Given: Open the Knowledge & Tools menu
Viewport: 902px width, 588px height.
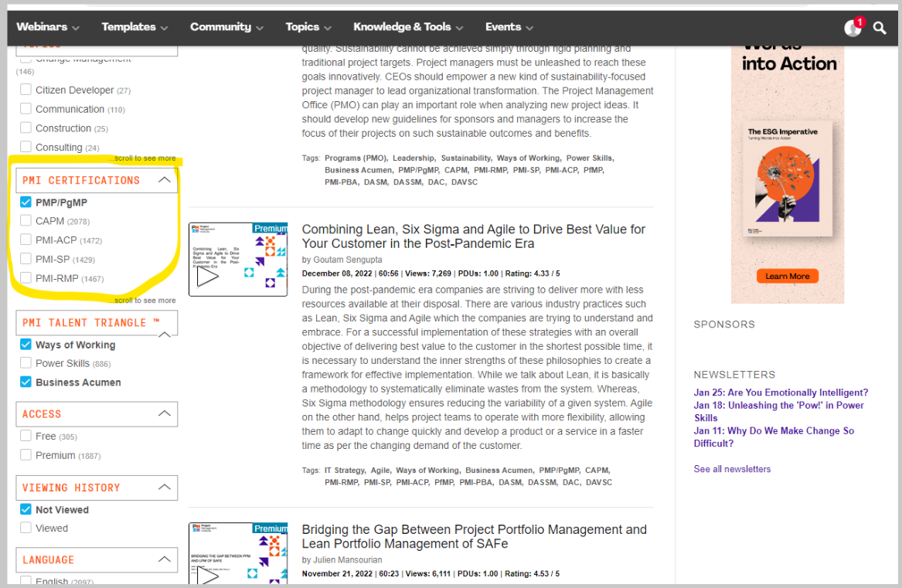Looking at the screenshot, I should [408, 27].
